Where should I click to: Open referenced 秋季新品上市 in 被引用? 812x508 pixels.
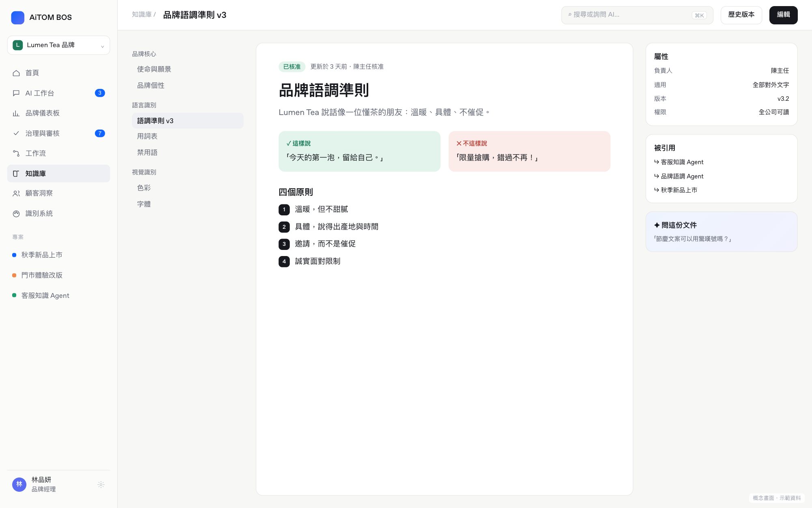pos(676,190)
